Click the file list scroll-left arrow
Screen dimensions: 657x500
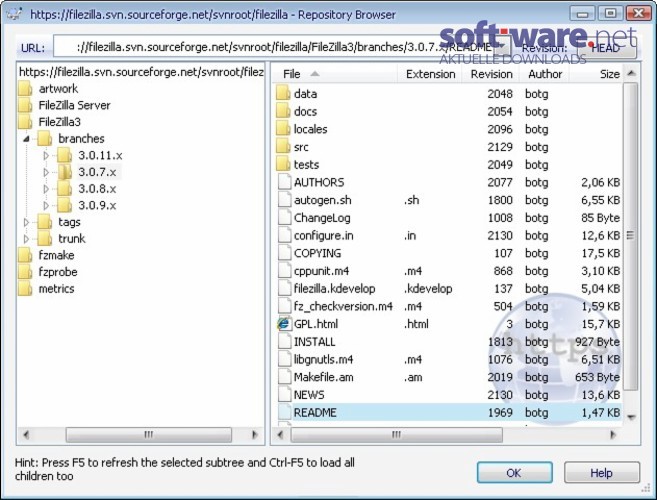click(x=281, y=435)
